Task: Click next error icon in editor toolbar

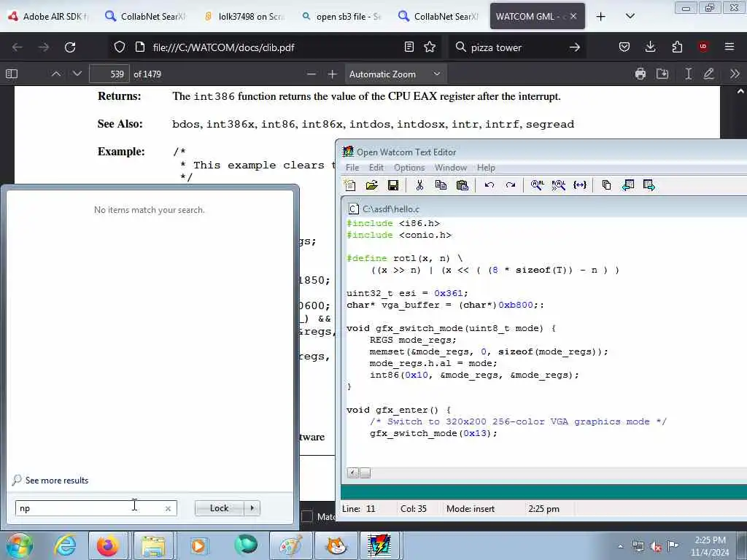Action: pos(649,185)
